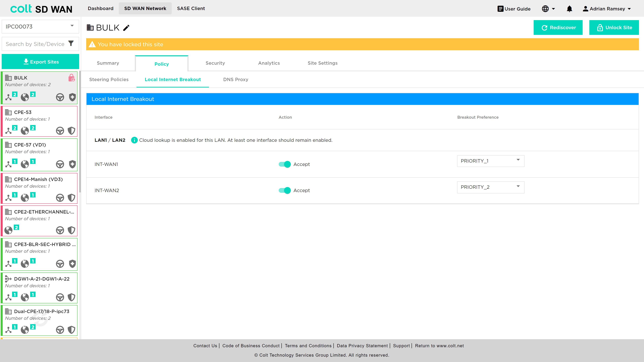
Task: Open the PRIORITY_1 breakout preference dropdown
Action: coord(491,161)
